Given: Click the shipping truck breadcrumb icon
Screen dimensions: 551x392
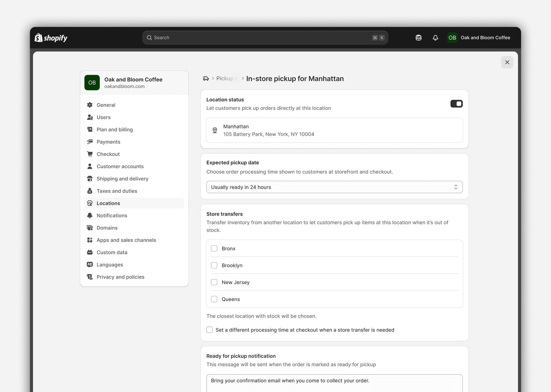Looking at the screenshot, I should click(x=206, y=79).
